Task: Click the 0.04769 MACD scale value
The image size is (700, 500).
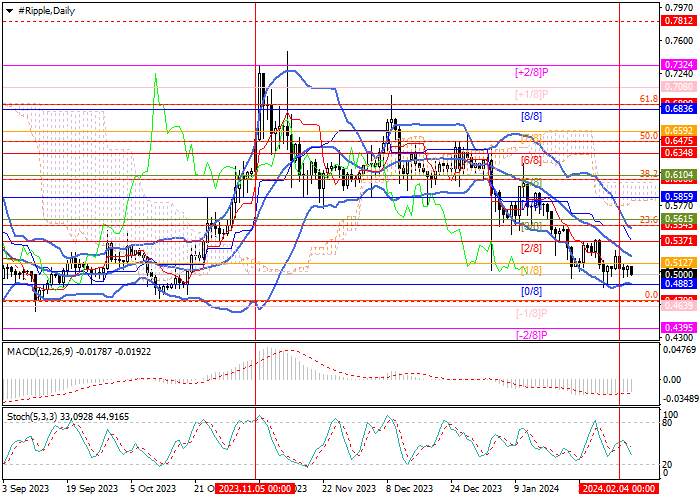Action: pos(679,350)
